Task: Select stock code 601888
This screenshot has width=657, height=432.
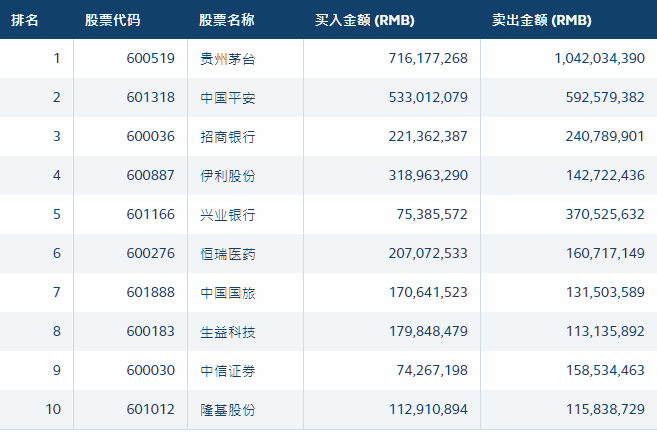Action: tap(150, 292)
